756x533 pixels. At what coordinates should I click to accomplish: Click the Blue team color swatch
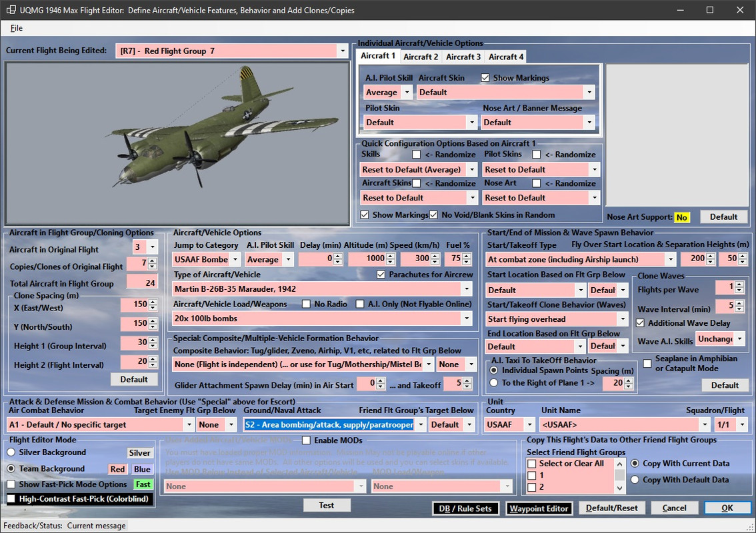pyautogui.click(x=142, y=469)
